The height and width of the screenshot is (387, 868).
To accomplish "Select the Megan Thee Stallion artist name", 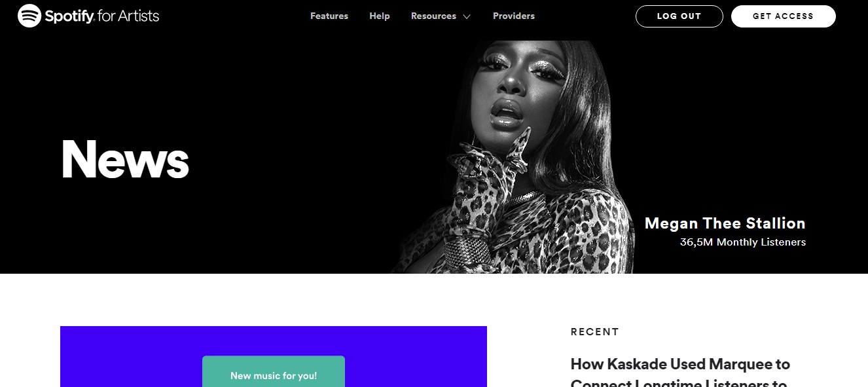I will click(x=725, y=223).
